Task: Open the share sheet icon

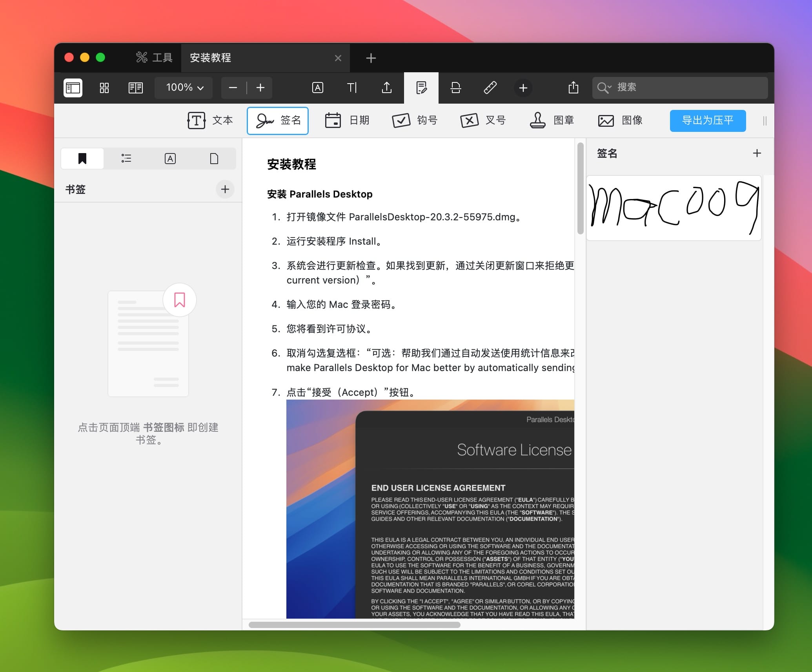Action: 573,88
